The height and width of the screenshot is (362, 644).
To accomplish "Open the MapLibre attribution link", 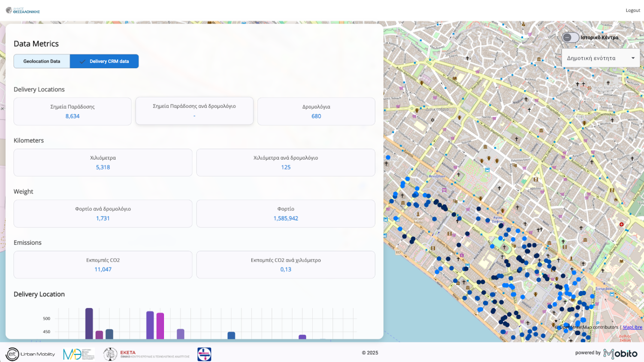I will coord(632,327).
